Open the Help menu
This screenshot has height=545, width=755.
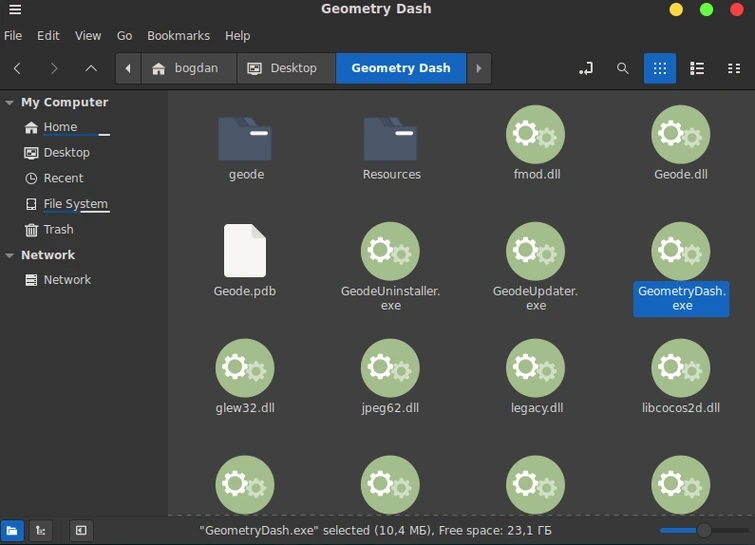click(x=237, y=36)
